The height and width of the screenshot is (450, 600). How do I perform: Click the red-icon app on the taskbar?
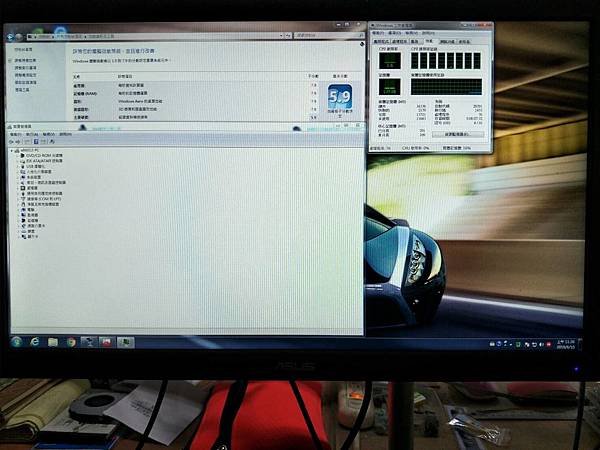[107, 342]
